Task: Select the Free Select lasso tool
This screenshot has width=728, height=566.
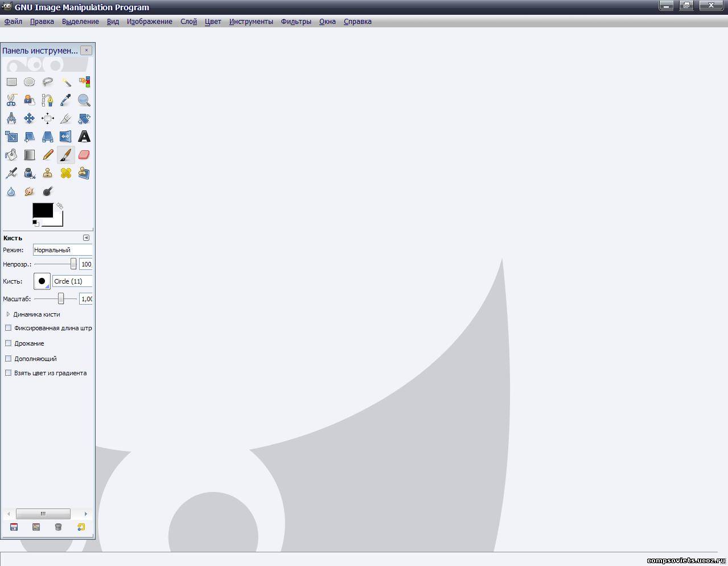Action: (48, 82)
